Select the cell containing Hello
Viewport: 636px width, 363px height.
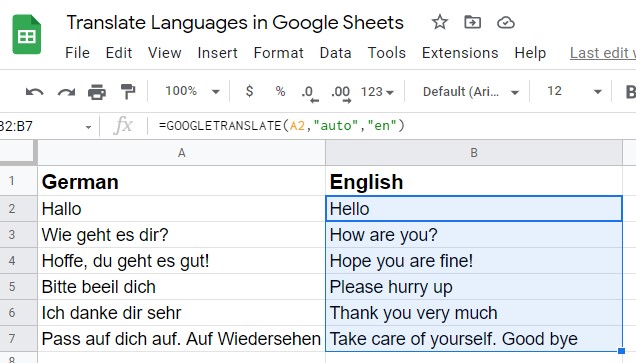[x=474, y=208]
